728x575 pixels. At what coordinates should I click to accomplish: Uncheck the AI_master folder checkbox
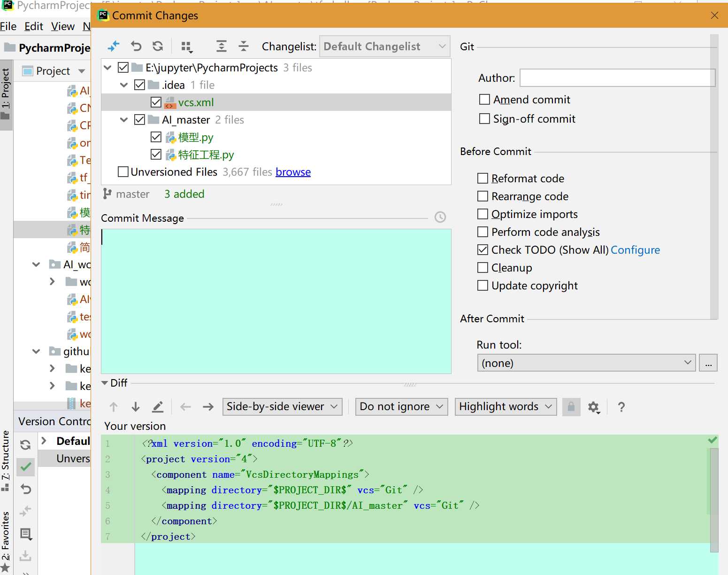[x=139, y=120]
